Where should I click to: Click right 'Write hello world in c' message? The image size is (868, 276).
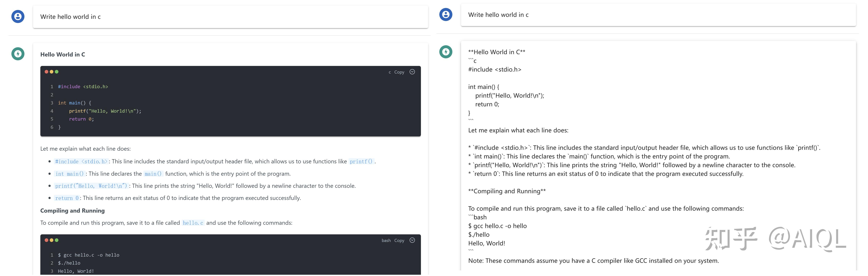coord(498,15)
